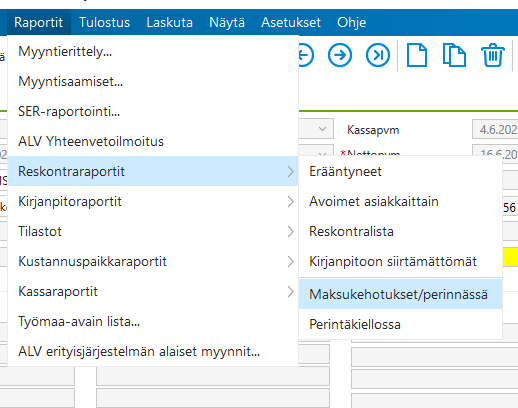Viewport: 518px width, 408px height.
Task: Open the Reskontralista report
Action: (x=401, y=231)
